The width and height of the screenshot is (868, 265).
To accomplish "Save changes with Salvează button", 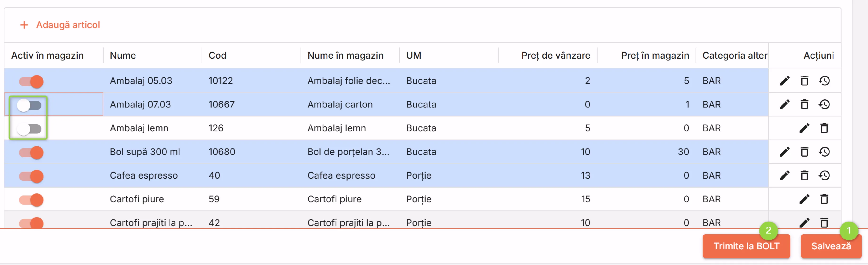I will point(831,246).
